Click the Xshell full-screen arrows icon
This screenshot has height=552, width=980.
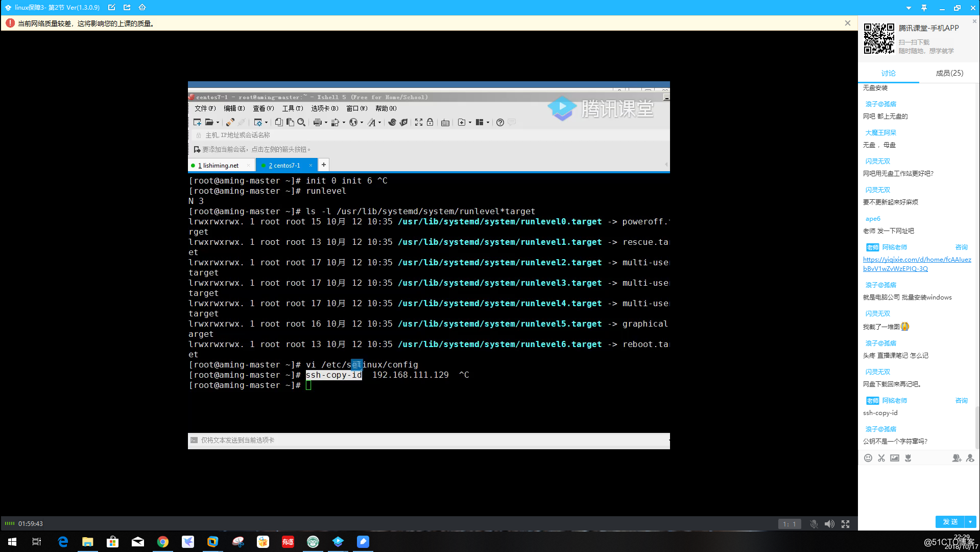(419, 122)
